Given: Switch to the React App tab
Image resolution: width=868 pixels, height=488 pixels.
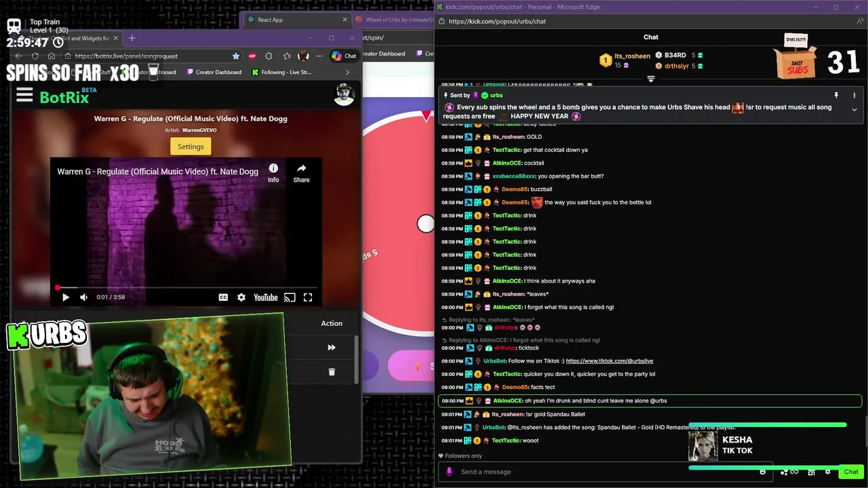Looking at the screenshot, I should coord(296,20).
